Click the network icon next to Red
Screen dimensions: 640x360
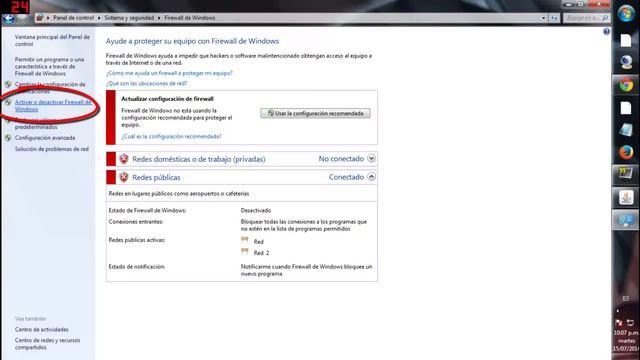[x=245, y=240]
